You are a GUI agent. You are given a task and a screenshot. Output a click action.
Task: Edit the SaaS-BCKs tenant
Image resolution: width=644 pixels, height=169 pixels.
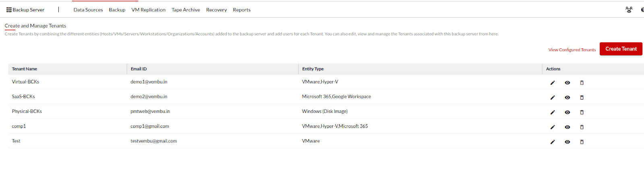point(553,98)
